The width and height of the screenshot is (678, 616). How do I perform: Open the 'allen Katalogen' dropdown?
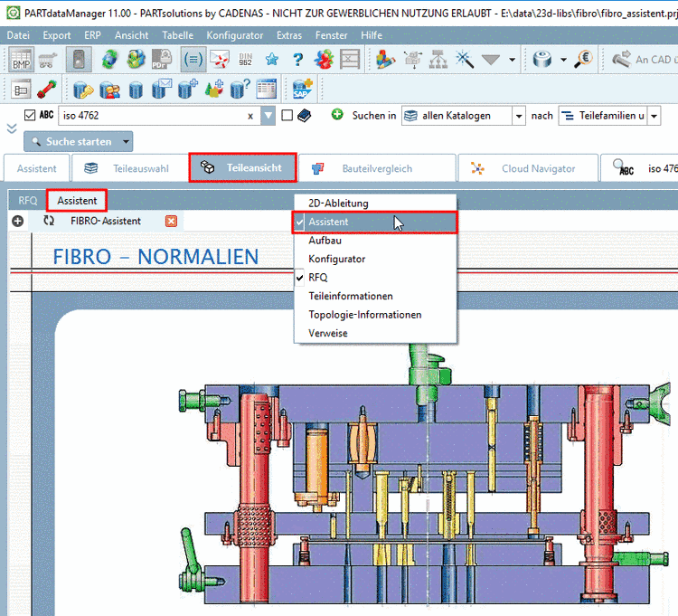[518, 116]
